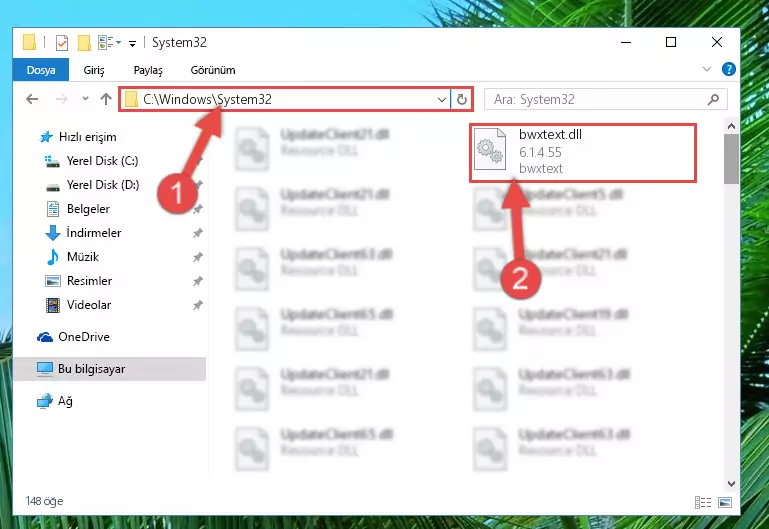This screenshot has height=529, width=769.
Task: Click the vertical scrollbar thumb
Action: (731, 159)
